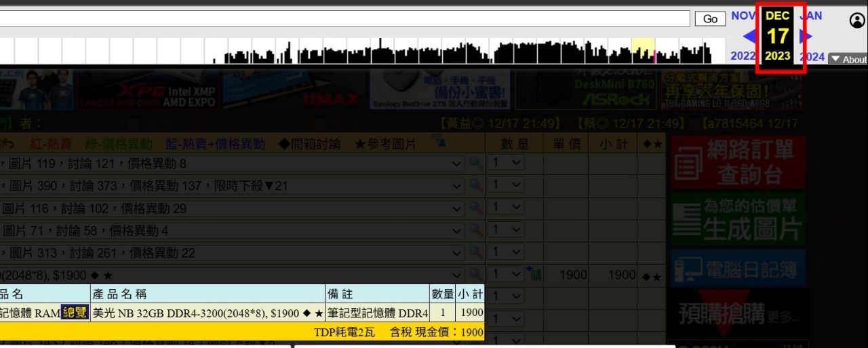The width and height of the screenshot is (868, 348).
Task: Expand the About this capture toggle
Action: (x=848, y=60)
